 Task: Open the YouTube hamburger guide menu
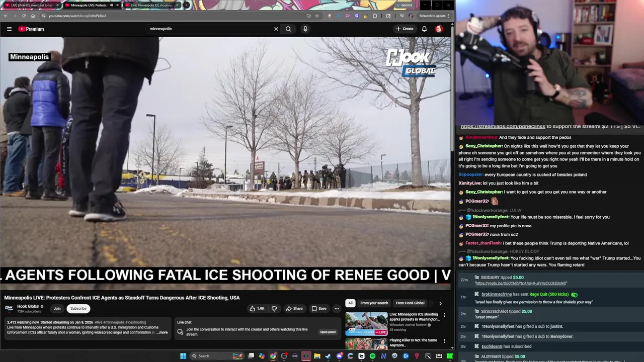(x=9, y=29)
